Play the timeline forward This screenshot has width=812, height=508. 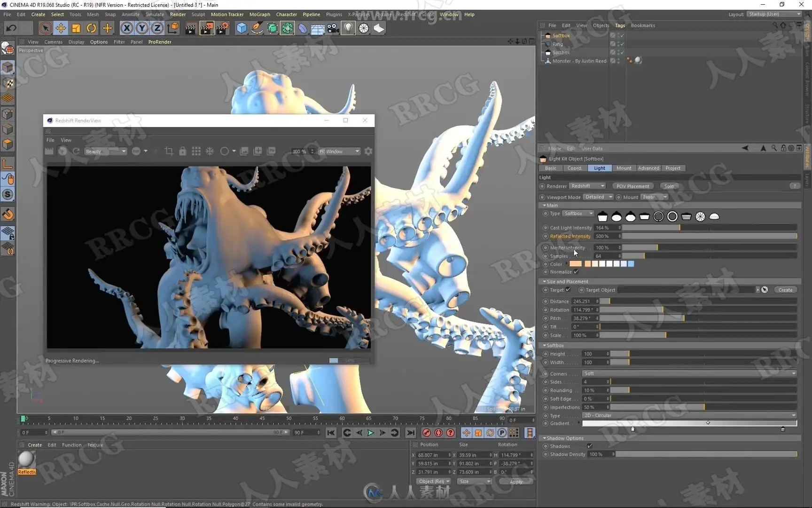(371, 433)
